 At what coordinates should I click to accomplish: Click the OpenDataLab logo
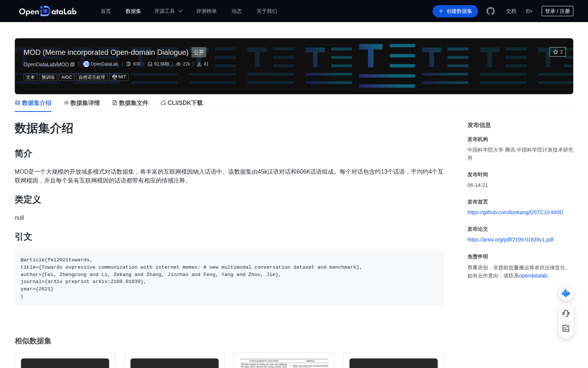coord(48,11)
